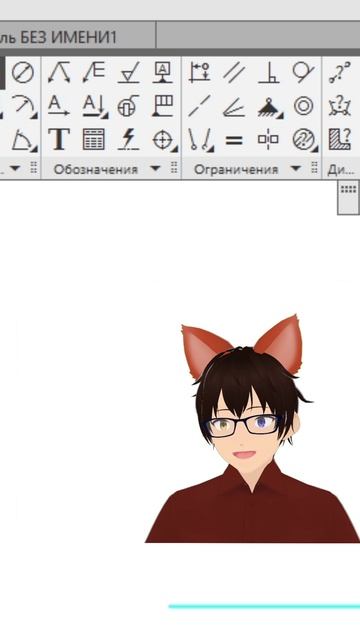Select the hatched area with question mark tool

340,139
